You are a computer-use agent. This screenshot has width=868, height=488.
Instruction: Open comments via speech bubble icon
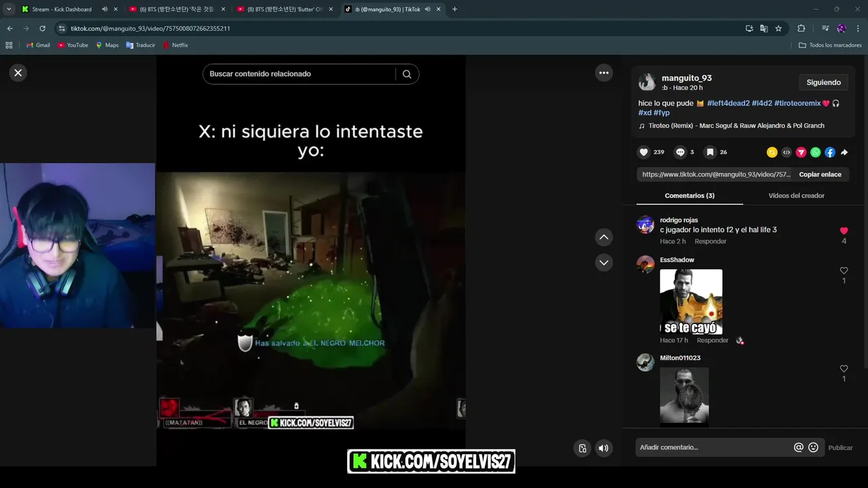(680, 152)
